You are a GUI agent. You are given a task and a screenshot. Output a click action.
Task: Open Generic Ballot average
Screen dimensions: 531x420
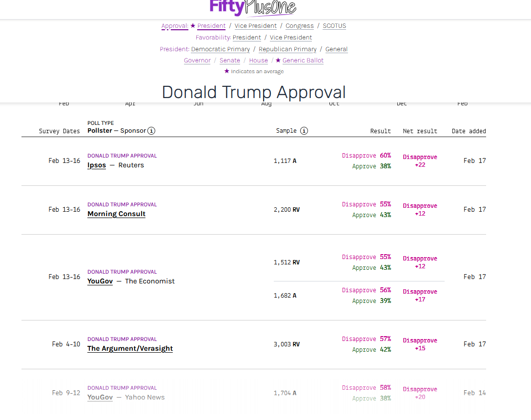tap(303, 60)
